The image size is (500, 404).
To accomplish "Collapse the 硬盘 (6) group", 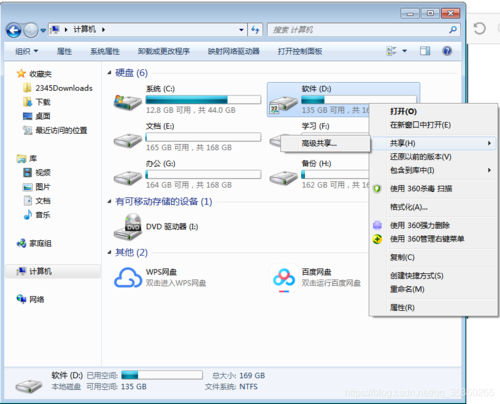I will pyautogui.click(x=109, y=73).
